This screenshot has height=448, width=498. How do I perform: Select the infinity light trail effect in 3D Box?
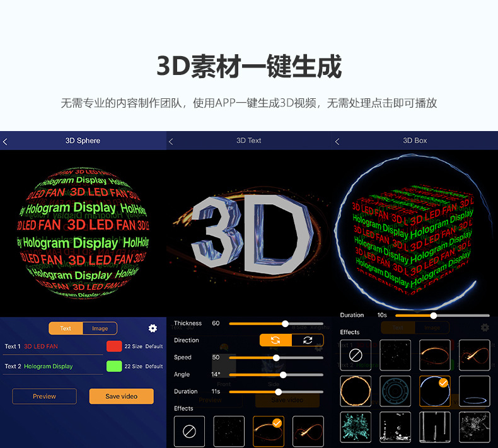pos(475,355)
